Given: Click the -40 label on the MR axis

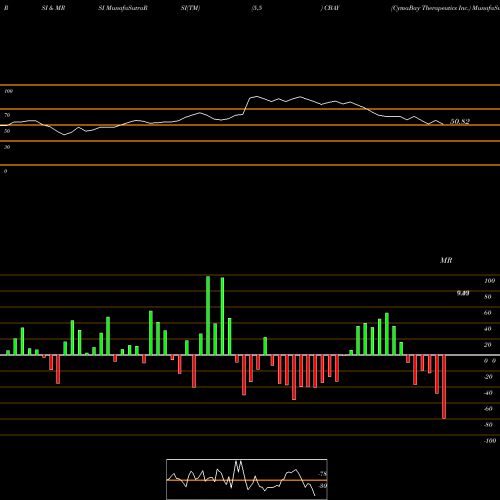Looking at the screenshot, I should coord(488,393).
